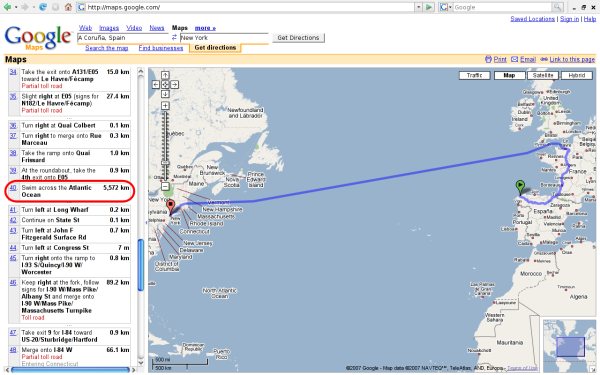Image resolution: width=600 pixels, height=375 pixels.
Task: Click the browser Google search box
Action: [502, 7]
